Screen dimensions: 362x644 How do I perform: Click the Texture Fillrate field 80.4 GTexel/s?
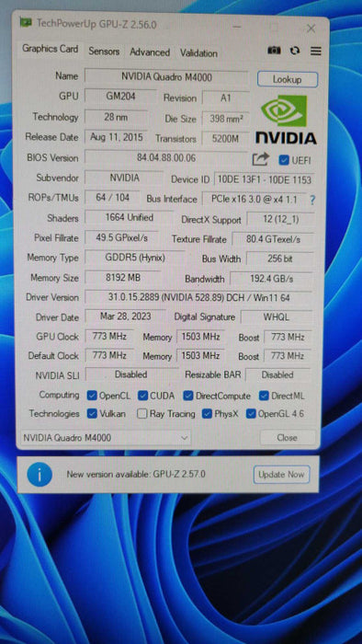(x=274, y=239)
